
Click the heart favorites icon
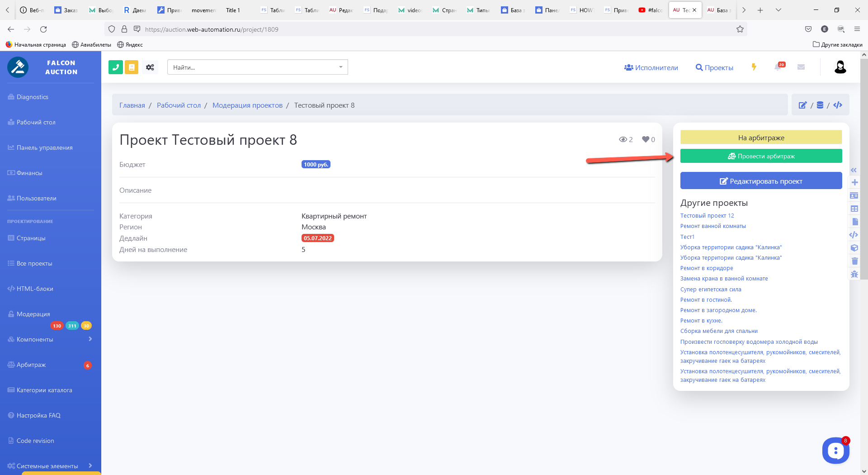646,139
